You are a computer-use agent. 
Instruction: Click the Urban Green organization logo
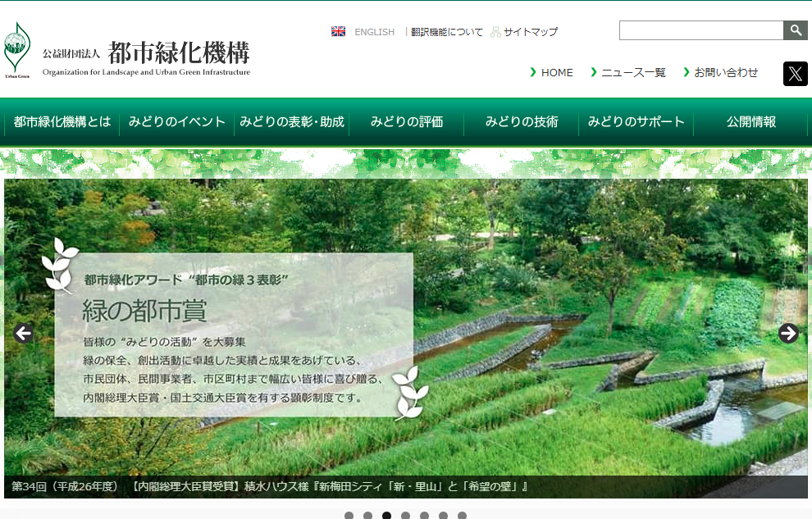16,50
